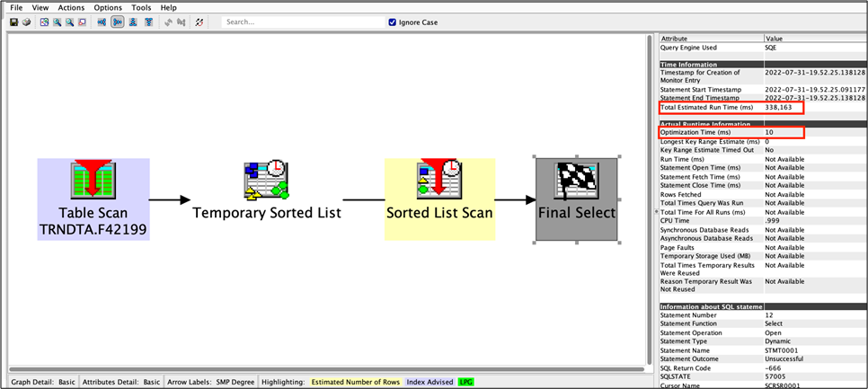
Task: Select the Sorted List Scan node
Action: click(x=439, y=199)
